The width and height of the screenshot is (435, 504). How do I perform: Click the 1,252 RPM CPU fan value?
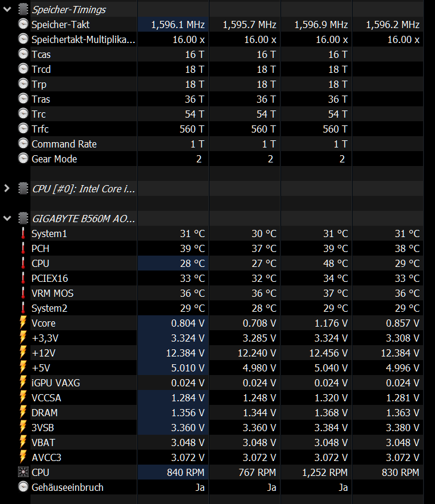325,472
